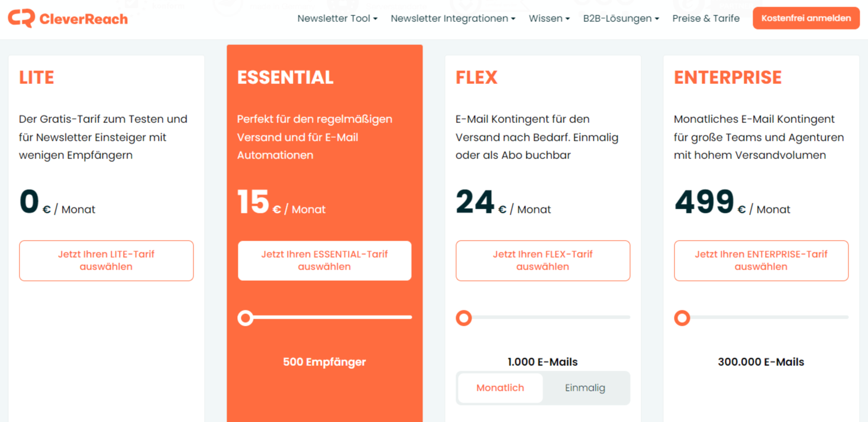
Task: Expand the B2B-Lösungen menu
Action: point(621,18)
